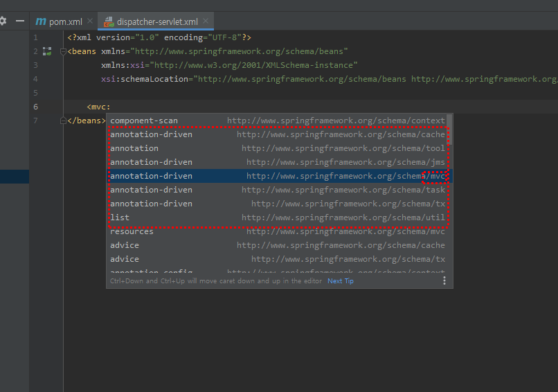Choose component-scan completion suggestion
Screen dimensions: 558x392
tap(277, 121)
